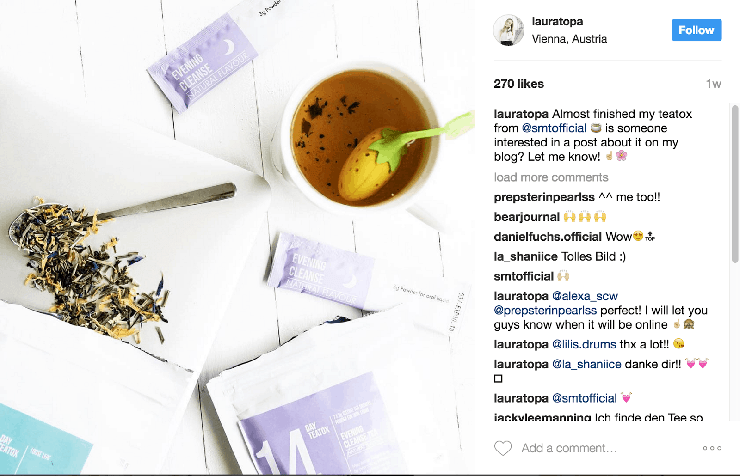
Task: Open the @la_shaniice mention link
Action: tap(587, 364)
